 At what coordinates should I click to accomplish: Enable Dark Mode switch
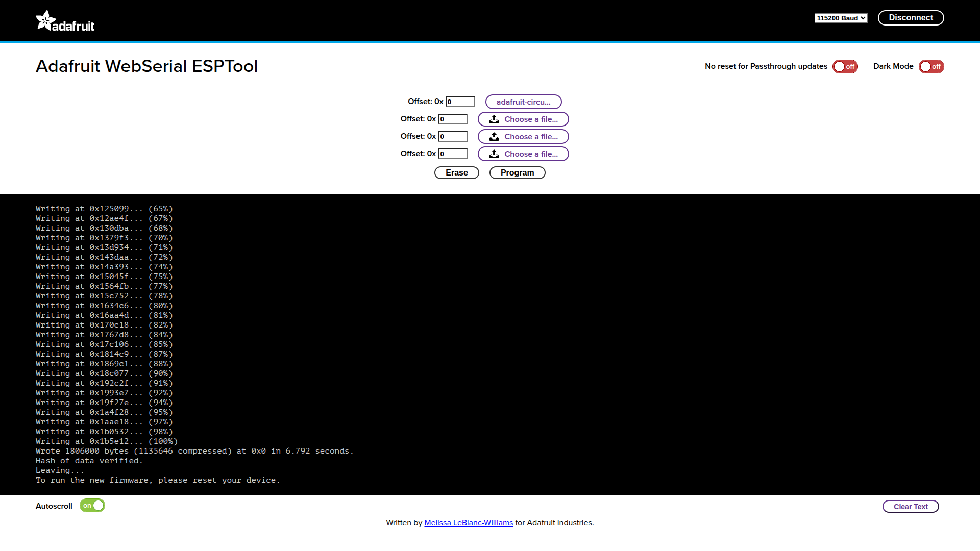(931, 67)
